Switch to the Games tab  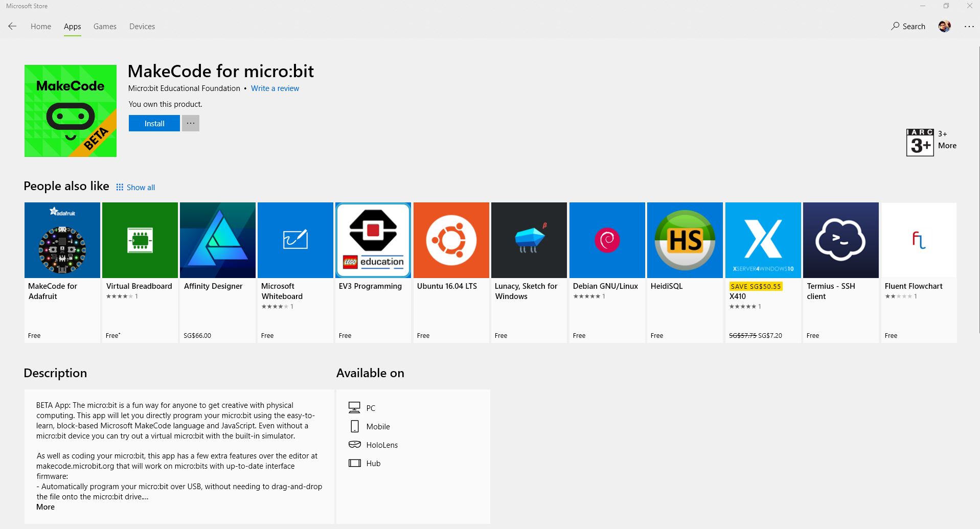[105, 27]
